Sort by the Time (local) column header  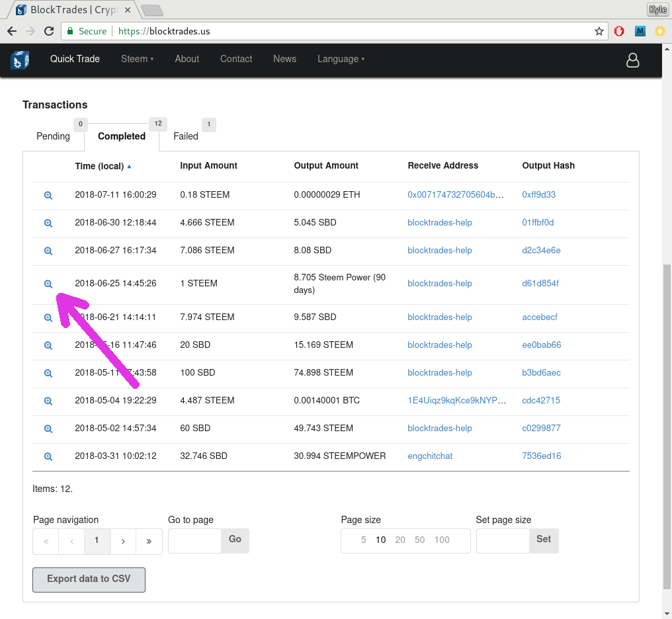103,166
